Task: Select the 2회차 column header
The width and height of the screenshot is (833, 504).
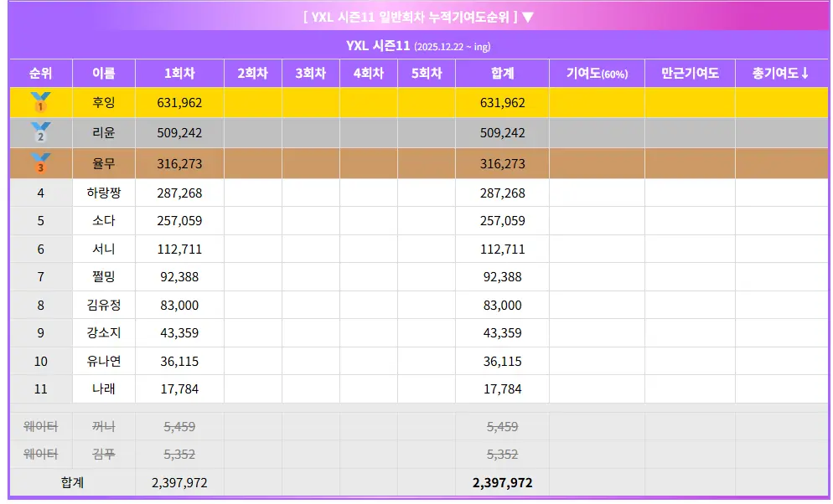Action: 253,73
